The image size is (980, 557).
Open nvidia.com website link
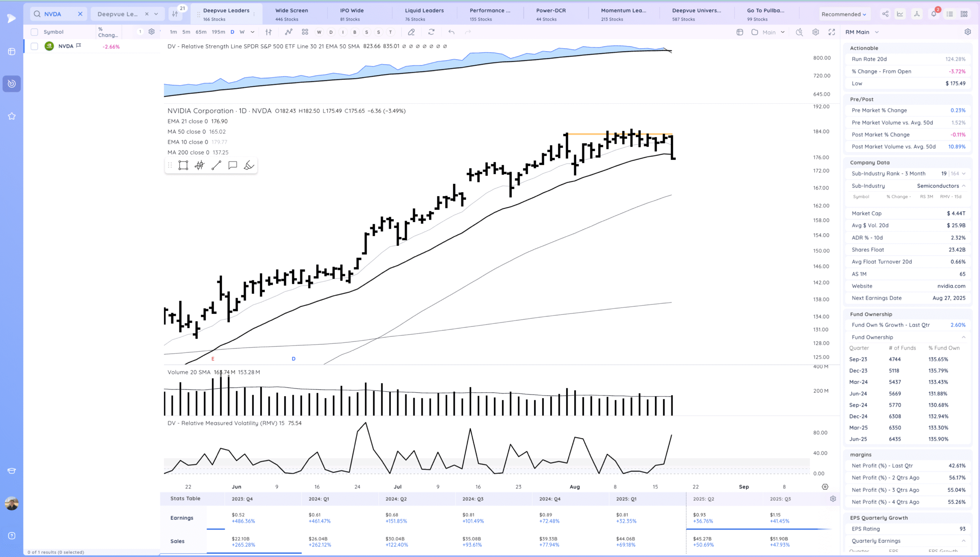coord(951,286)
